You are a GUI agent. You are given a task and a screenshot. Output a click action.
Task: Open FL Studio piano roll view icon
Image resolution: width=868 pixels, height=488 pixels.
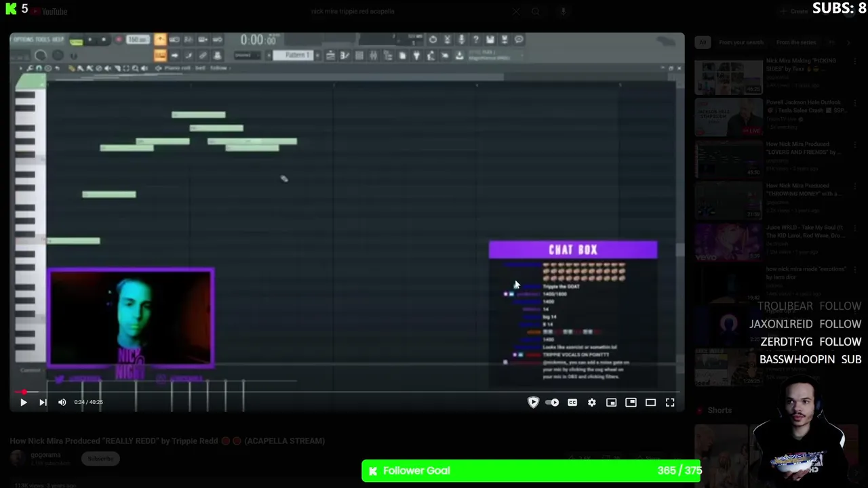point(344,56)
